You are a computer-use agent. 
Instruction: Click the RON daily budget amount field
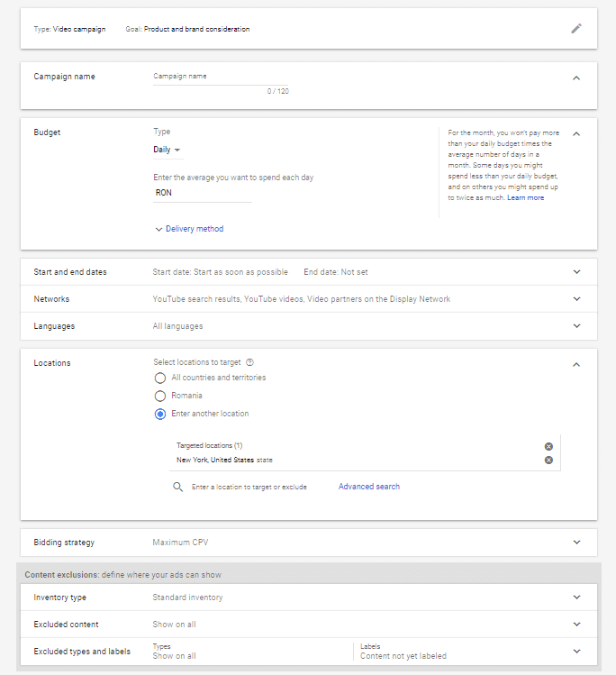click(x=203, y=193)
